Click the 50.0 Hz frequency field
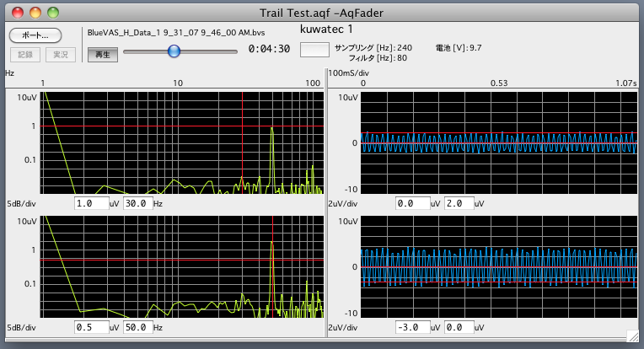Screen dimensions: 644x349 [138, 327]
